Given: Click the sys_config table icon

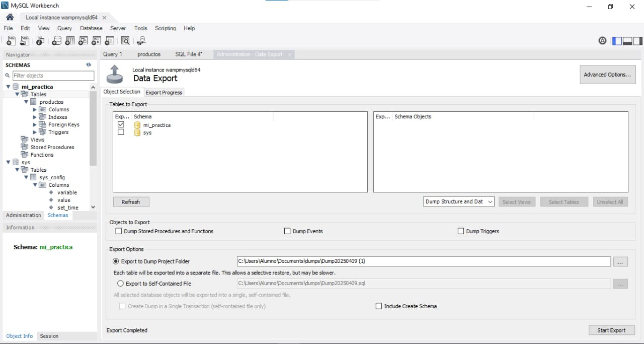Looking at the screenshot, I should click(x=34, y=177).
